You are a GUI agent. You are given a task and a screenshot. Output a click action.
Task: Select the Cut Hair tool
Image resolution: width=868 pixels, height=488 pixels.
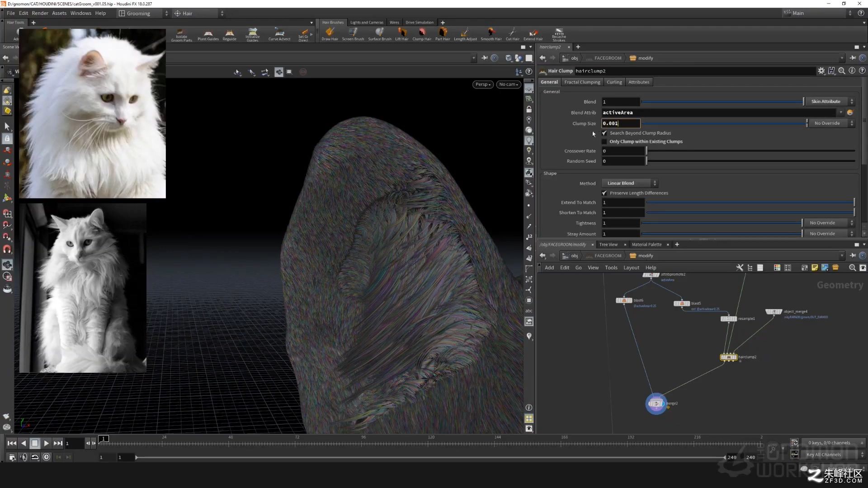[512, 34]
